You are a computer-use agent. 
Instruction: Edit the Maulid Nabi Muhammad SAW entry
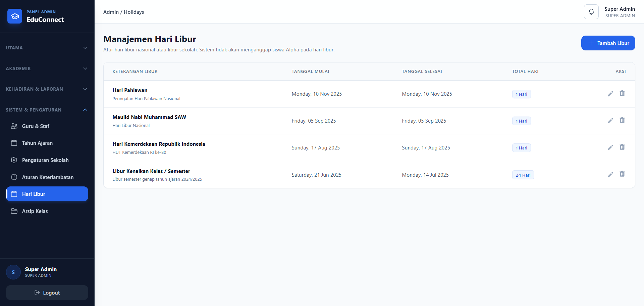click(610, 121)
